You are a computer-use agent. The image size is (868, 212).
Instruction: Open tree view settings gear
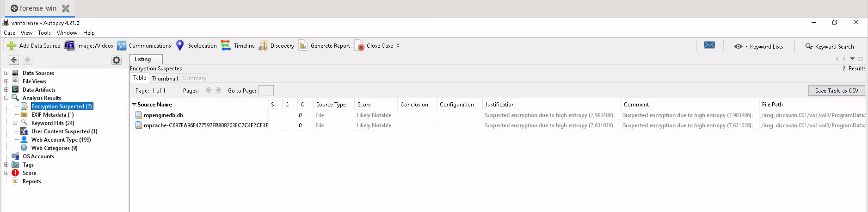[117, 60]
